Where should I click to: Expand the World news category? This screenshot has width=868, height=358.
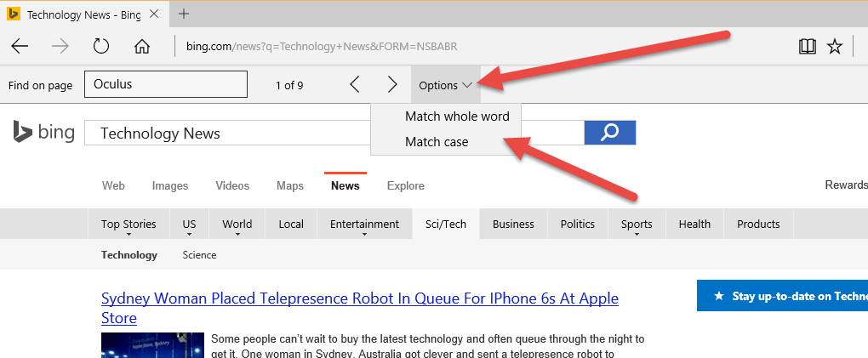[x=237, y=224]
